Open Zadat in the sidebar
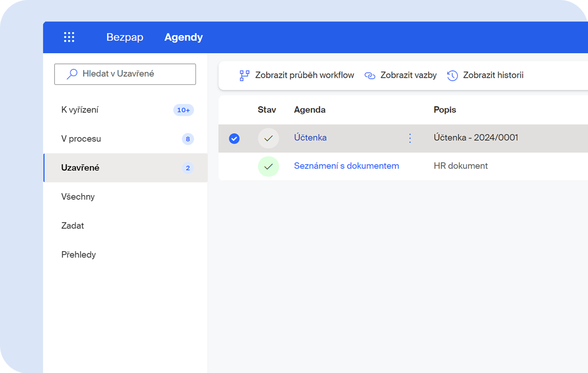The height and width of the screenshot is (373, 588). coord(126,225)
